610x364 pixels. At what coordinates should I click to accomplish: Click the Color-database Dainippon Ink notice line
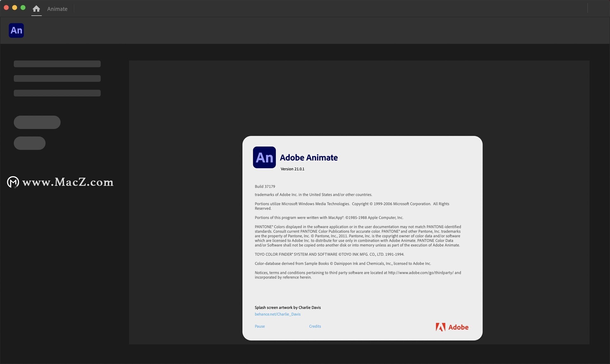343,263
